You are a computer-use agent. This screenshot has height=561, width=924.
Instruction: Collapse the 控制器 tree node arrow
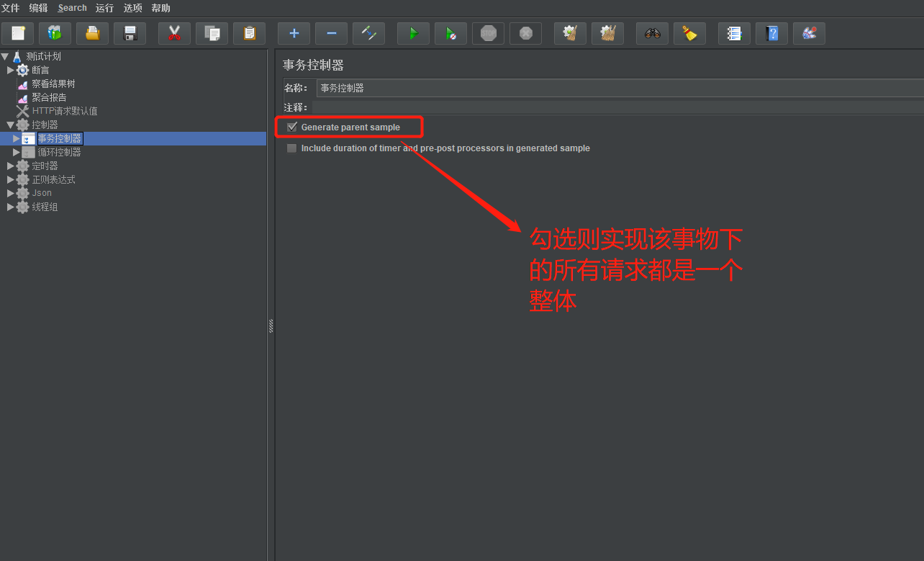pos(11,125)
